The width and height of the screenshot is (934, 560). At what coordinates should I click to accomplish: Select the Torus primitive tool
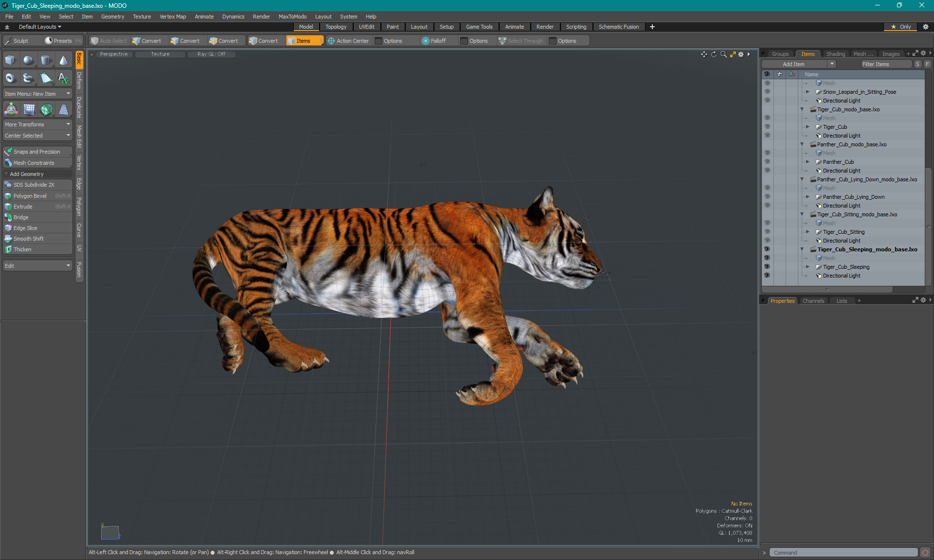(x=11, y=78)
